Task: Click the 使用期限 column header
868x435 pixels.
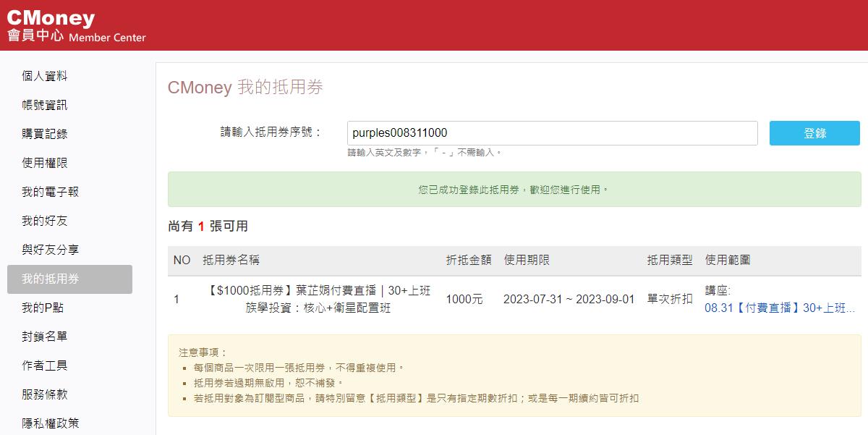Action: click(x=527, y=260)
